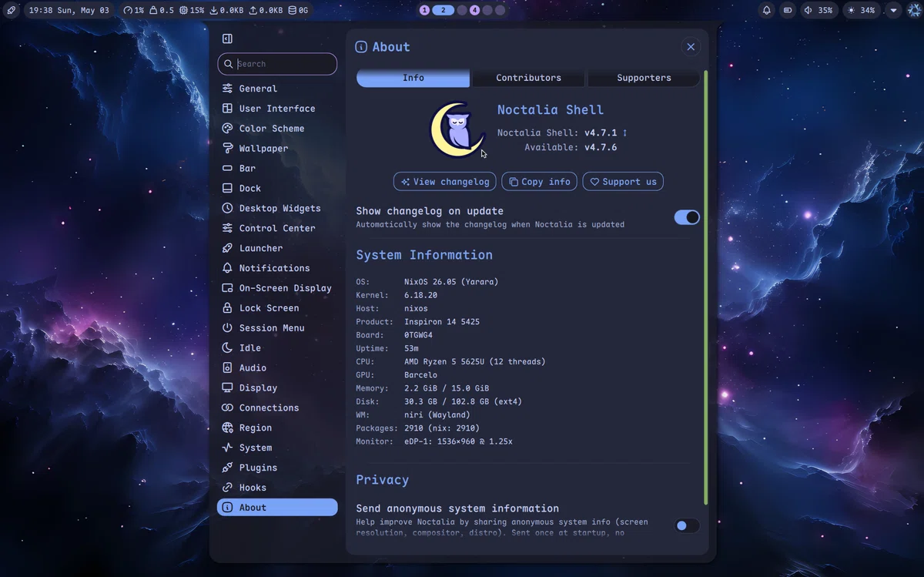Open Launcher rocket icon in sidebar
Screen dimensions: 924x577
point(227,248)
